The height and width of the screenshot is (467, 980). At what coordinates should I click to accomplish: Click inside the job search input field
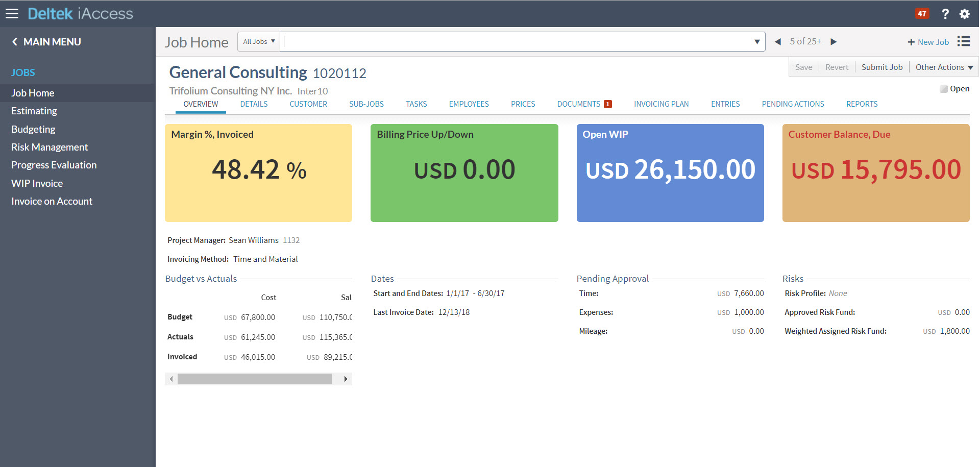coord(516,42)
